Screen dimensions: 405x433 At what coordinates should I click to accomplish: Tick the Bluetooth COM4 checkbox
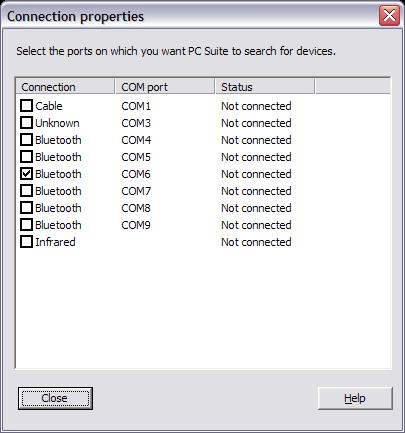coord(26,140)
